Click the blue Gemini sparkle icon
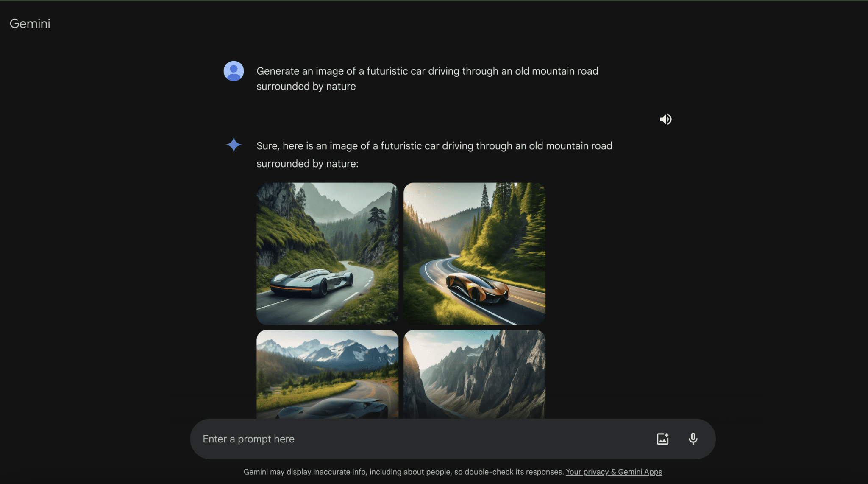Screen dimensions: 868x484 pyautogui.click(x=234, y=145)
